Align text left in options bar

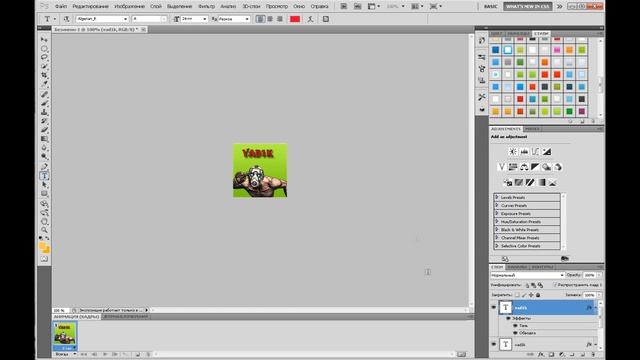click(260, 19)
